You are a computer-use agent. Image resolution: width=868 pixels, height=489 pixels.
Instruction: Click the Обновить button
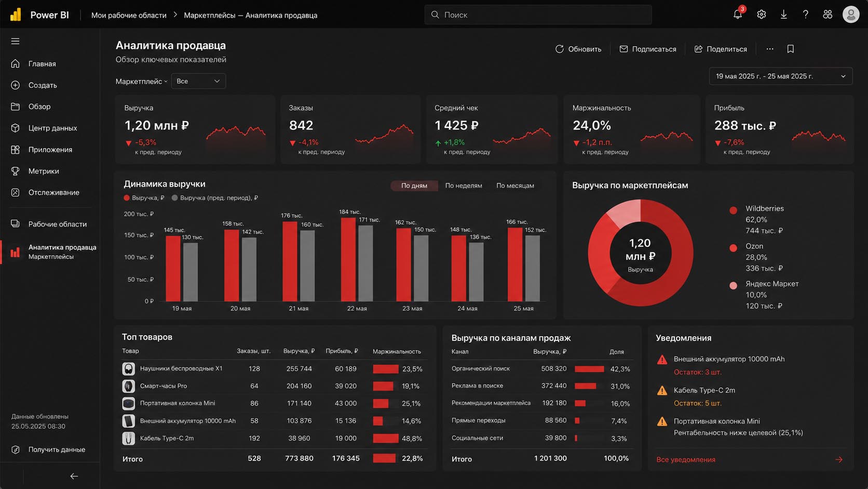[x=578, y=49]
